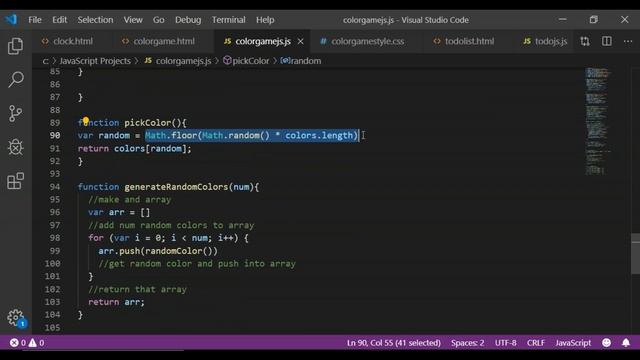This screenshot has height=360, width=640.
Task: Click the lightbulb quick fix icon
Action: [86, 120]
